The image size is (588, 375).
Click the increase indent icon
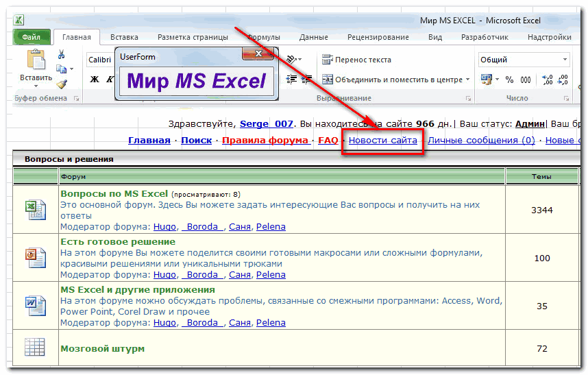tap(306, 79)
